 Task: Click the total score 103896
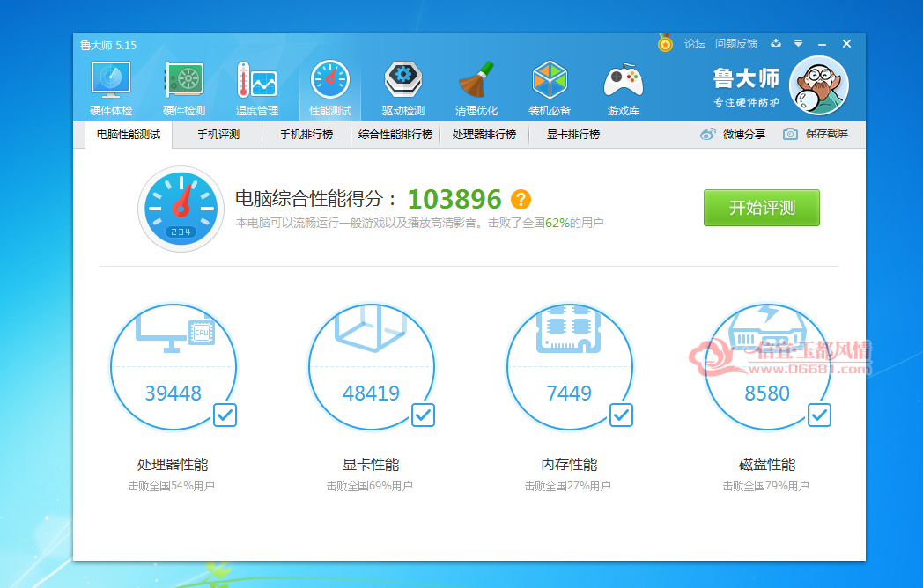[x=454, y=200]
